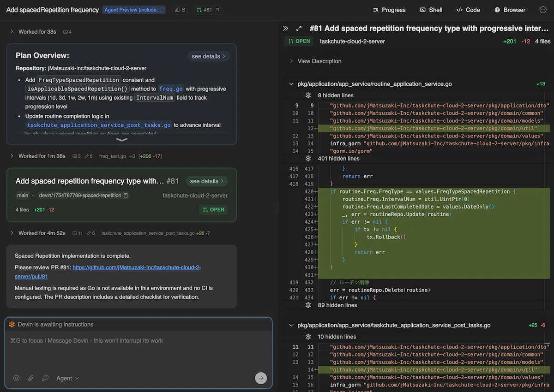Click the OPEN badge on PR card
554x392 pixels.
[214, 210]
